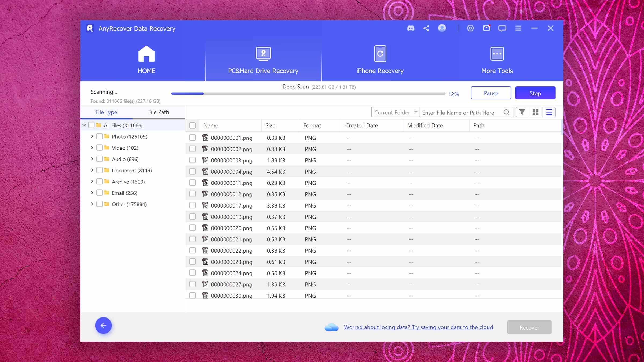Select the 0000000021.png file name

(232, 239)
